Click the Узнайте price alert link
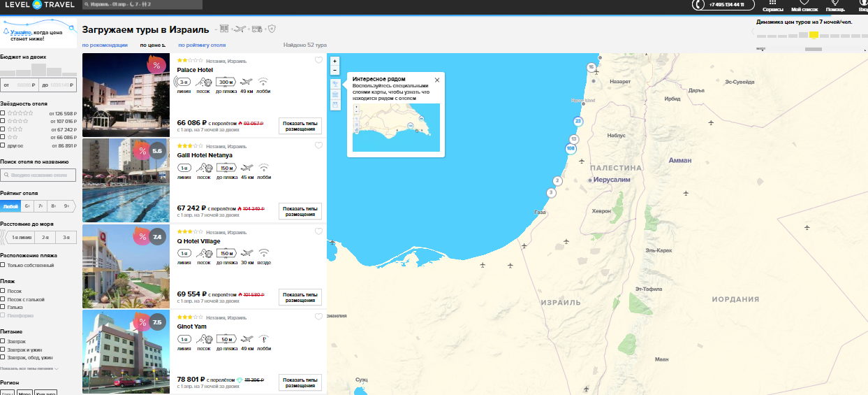 point(20,33)
